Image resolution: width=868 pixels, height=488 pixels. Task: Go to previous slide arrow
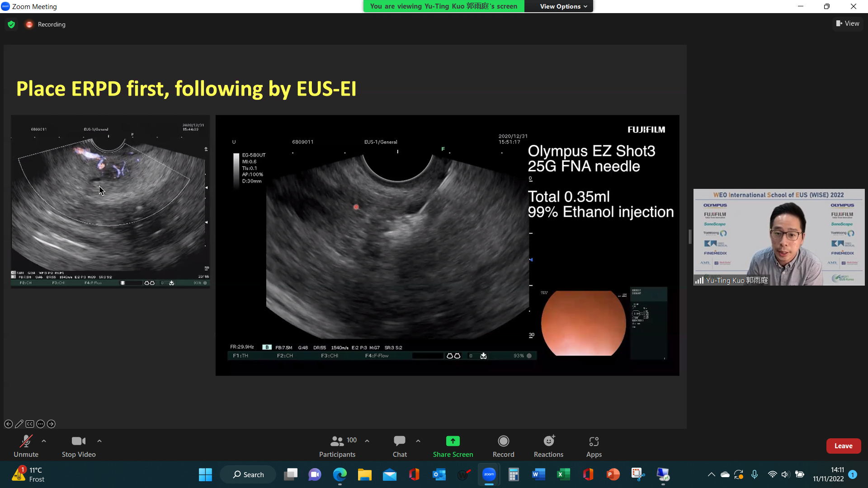(8, 424)
